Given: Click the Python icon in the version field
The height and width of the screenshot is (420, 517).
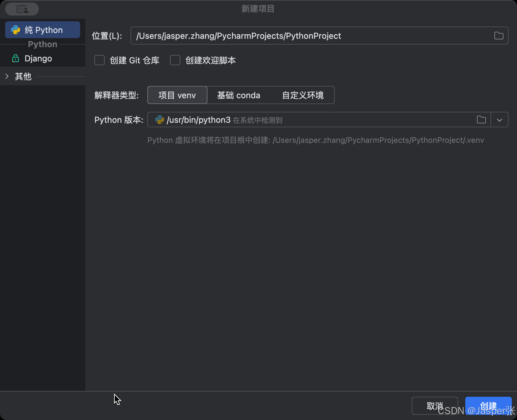Looking at the screenshot, I should (160, 120).
